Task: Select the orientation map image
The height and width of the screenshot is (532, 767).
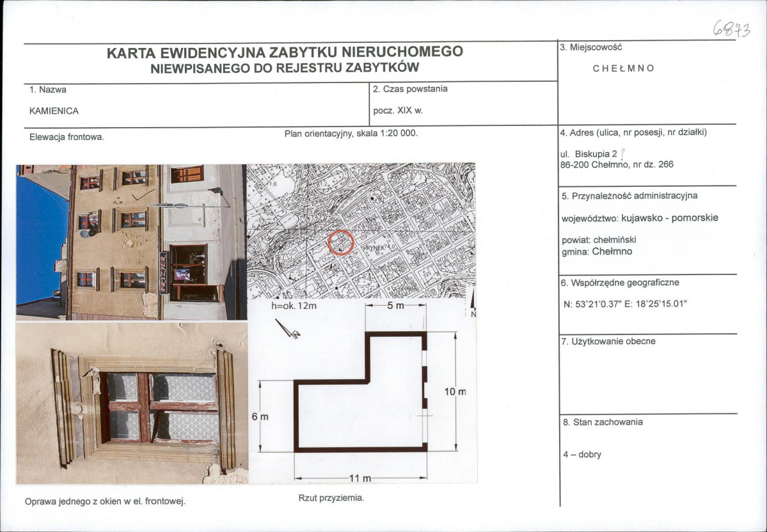Action: pos(360,231)
